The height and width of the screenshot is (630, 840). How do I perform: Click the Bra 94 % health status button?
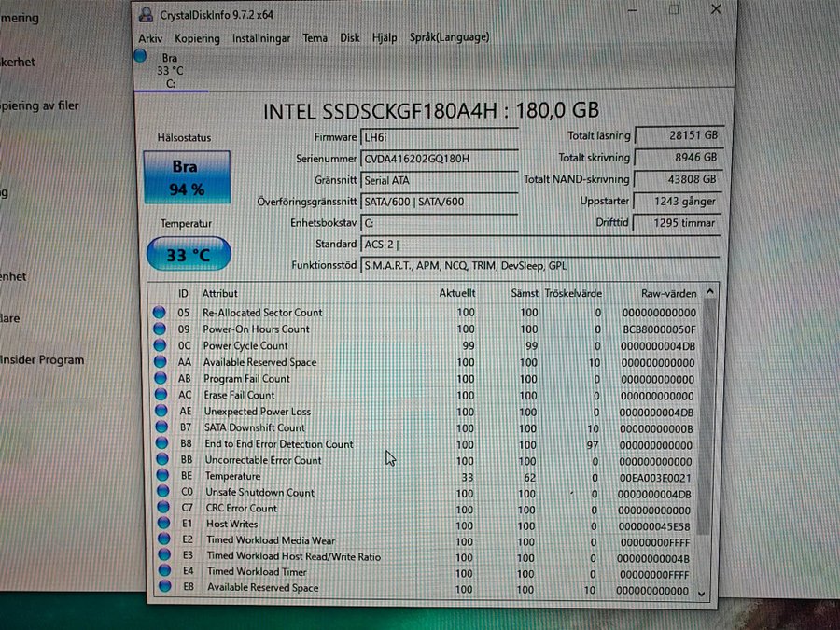[x=187, y=177]
